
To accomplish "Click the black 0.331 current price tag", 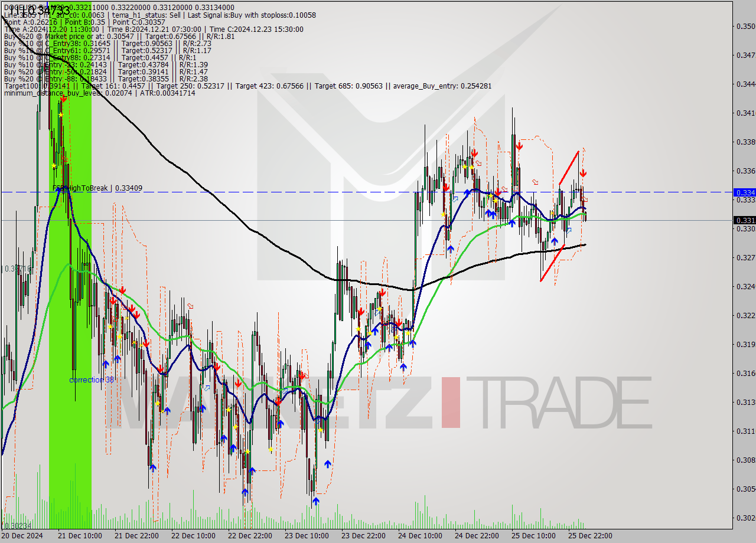I will coord(744,220).
